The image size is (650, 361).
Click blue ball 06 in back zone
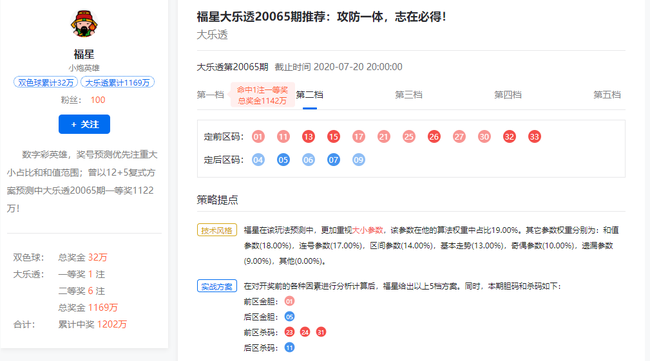pos(308,160)
